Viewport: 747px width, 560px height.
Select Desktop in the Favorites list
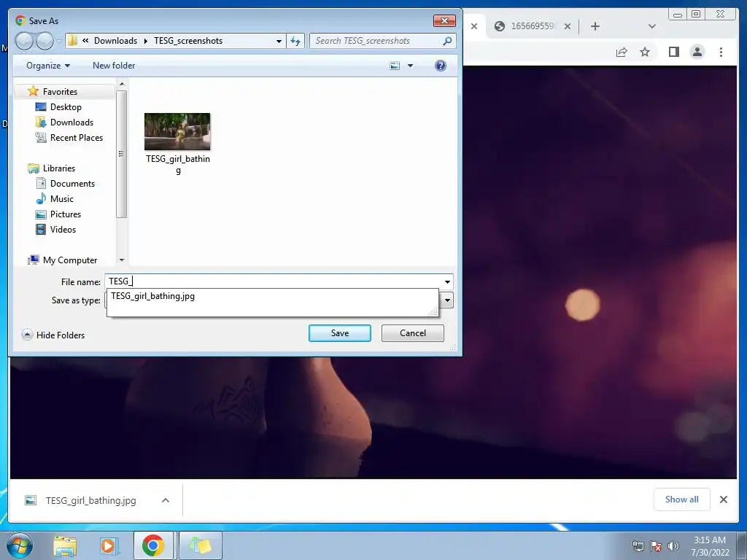[x=65, y=107]
